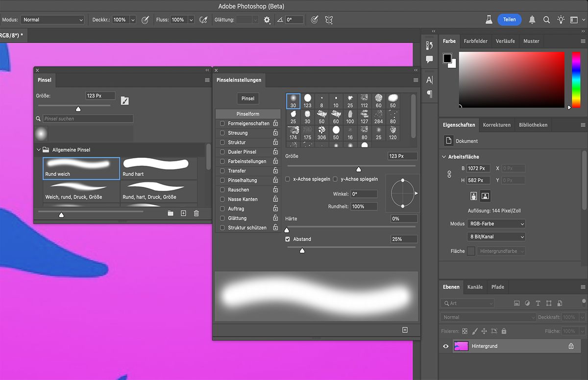Switch to the Kanäle tab

pyautogui.click(x=475, y=287)
